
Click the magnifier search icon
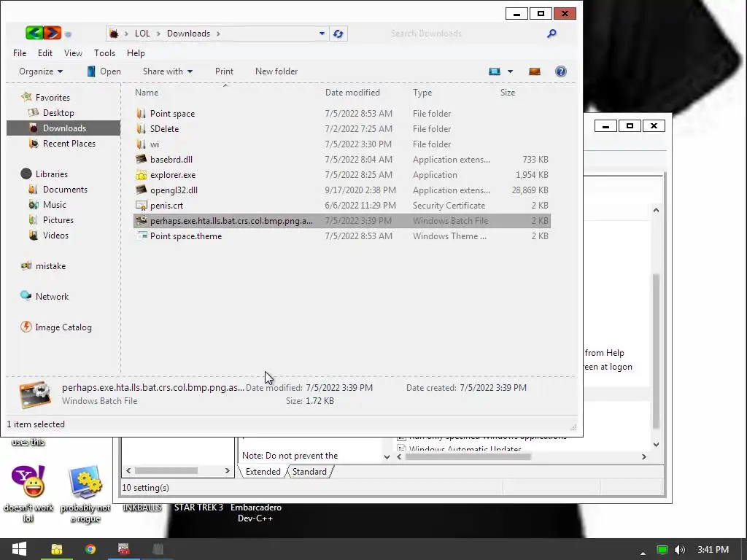tap(551, 34)
